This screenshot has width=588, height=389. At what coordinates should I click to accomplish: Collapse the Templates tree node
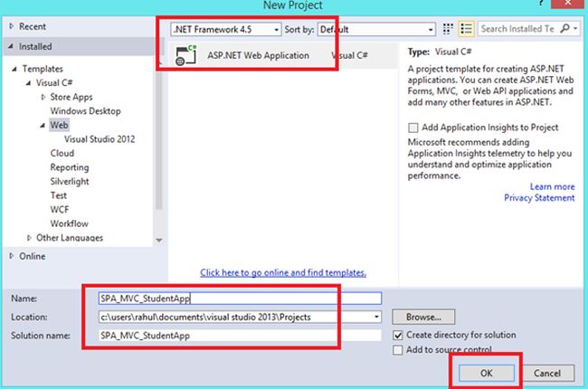[x=14, y=69]
